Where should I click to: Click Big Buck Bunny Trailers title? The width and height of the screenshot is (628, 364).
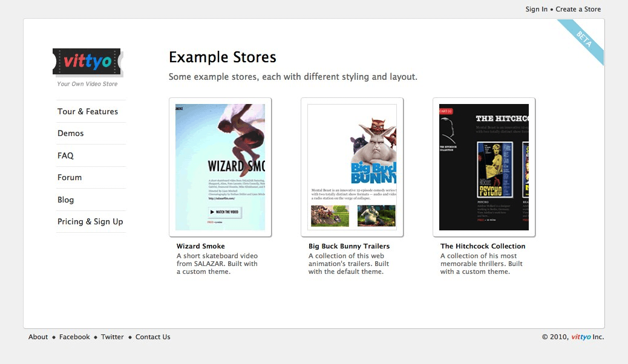tap(349, 246)
